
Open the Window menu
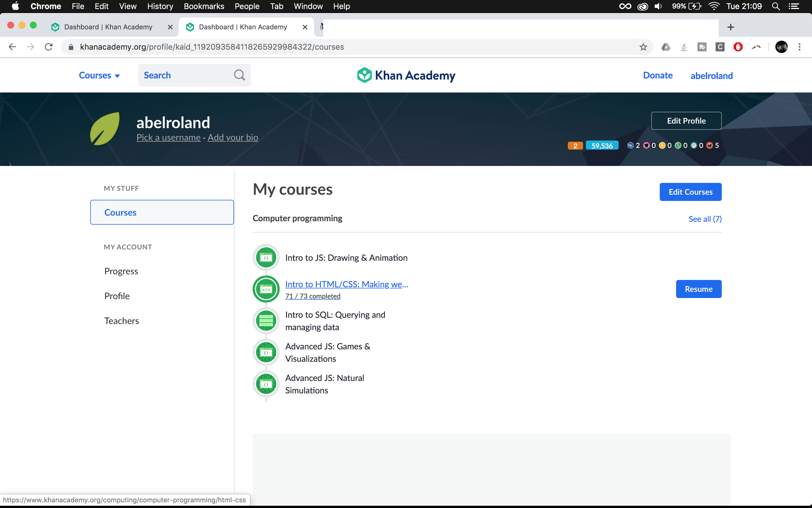click(x=308, y=6)
